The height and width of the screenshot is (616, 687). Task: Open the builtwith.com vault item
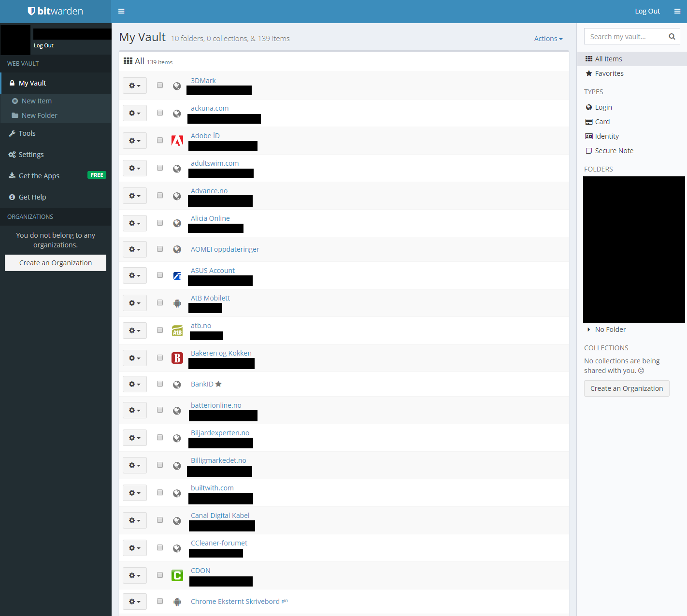click(212, 487)
